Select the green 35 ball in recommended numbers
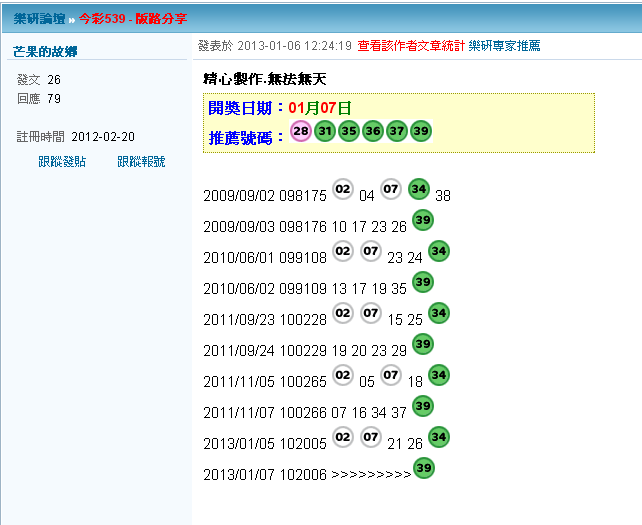Screen dimensions: 642x525 [x=349, y=132]
